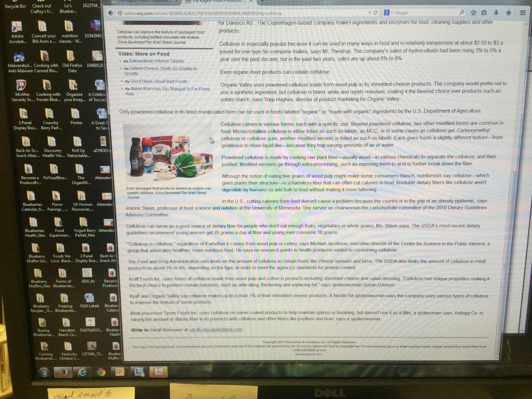
Task: Bookmark this page with star icon
Action: 473,13
